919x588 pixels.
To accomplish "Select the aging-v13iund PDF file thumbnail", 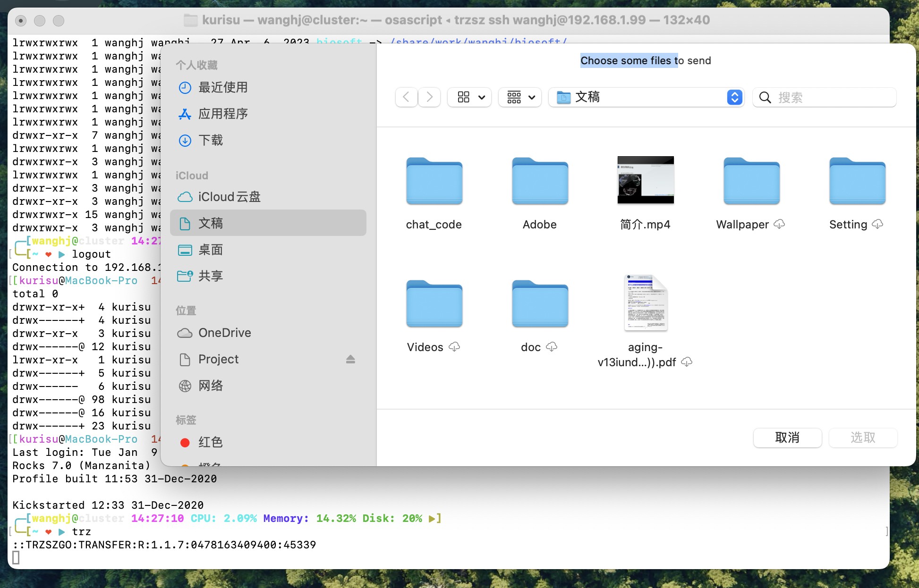I will click(646, 302).
